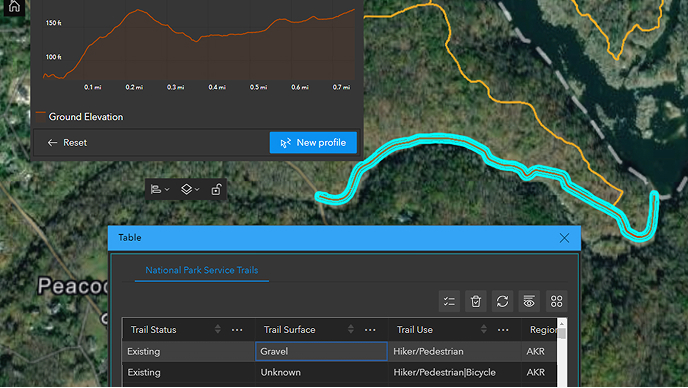This screenshot has width=688, height=388.
Task: Click AKR region in the Gravel row
Action: click(539, 352)
